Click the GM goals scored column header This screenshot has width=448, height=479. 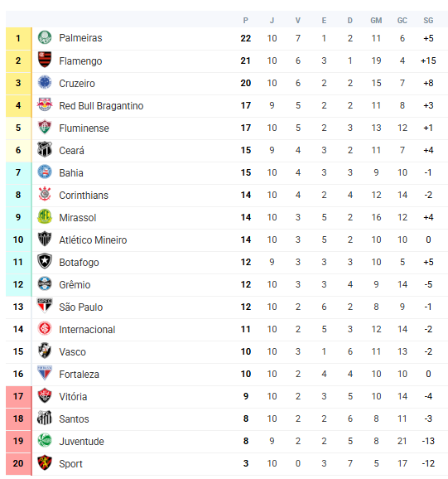[376, 21]
